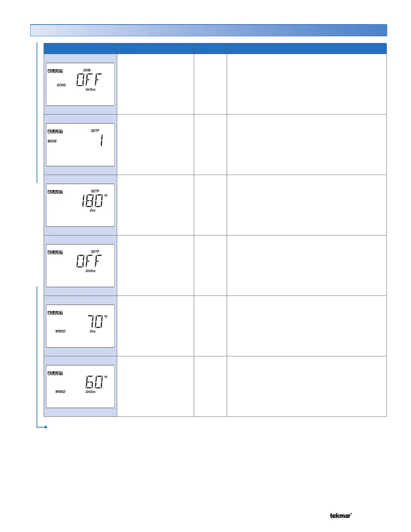Click the blue gradient title bar at top
This screenshot has width=411, height=532.
(209, 30)
